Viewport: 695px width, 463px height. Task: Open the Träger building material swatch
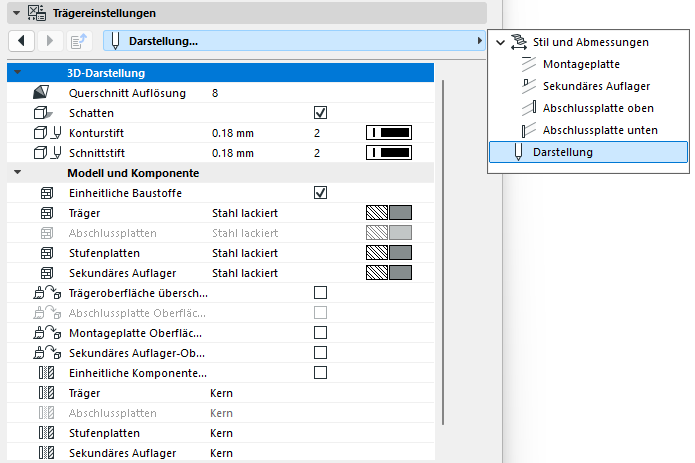[389, 213]
